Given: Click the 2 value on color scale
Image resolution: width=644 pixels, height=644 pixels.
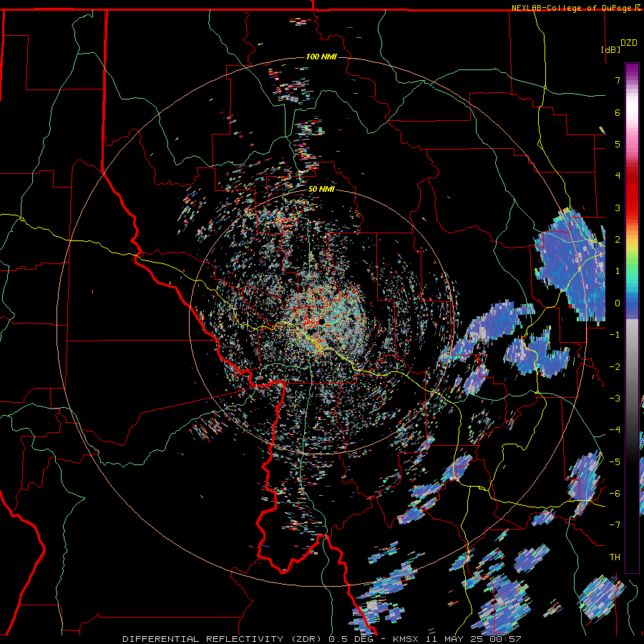Looking at the screenshot, I should (618, 240).
